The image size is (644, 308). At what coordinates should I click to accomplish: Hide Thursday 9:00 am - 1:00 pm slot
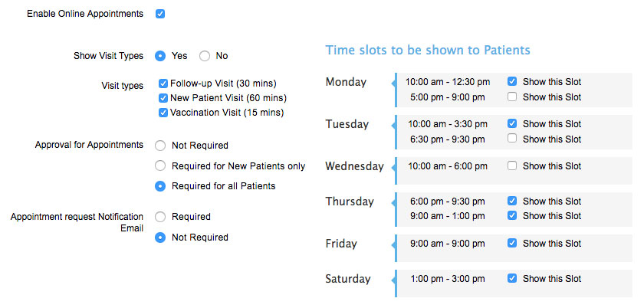[x=512, y=216]
